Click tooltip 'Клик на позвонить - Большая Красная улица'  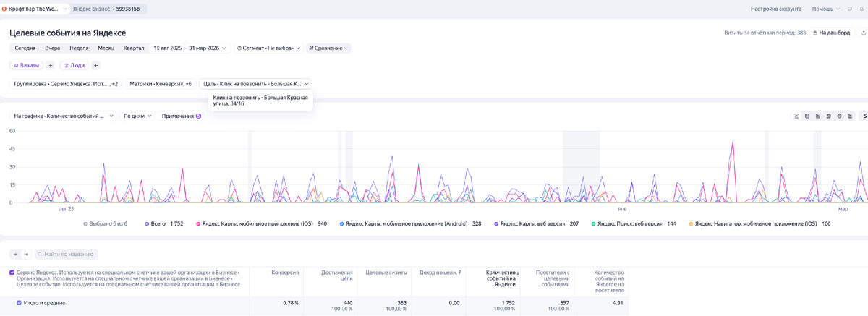[x=260, y=100]
